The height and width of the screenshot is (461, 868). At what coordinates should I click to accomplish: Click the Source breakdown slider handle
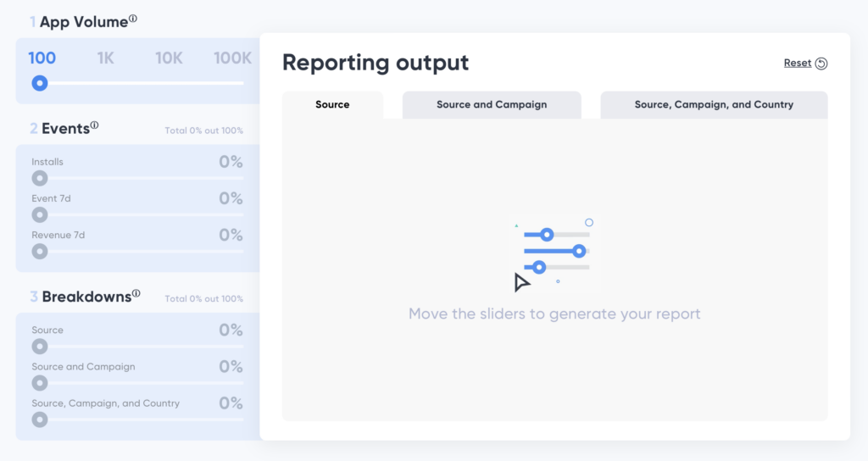point(39,347)
